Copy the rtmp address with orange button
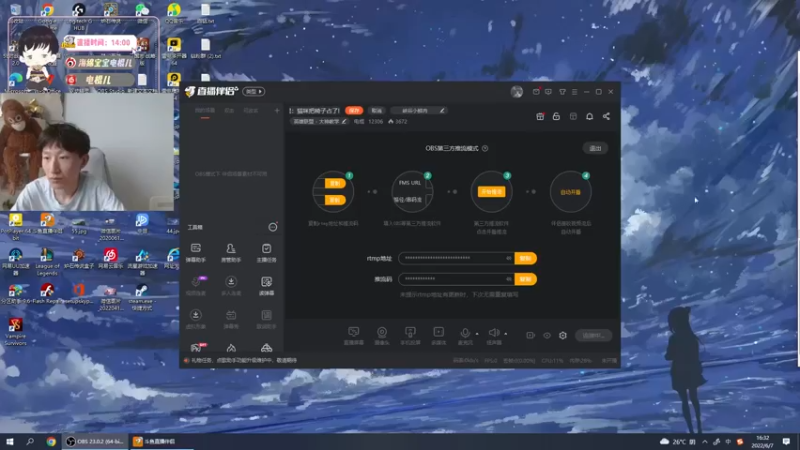Image resolution: width=800 pixels, height=450 pixels. [x=526, y=258]
